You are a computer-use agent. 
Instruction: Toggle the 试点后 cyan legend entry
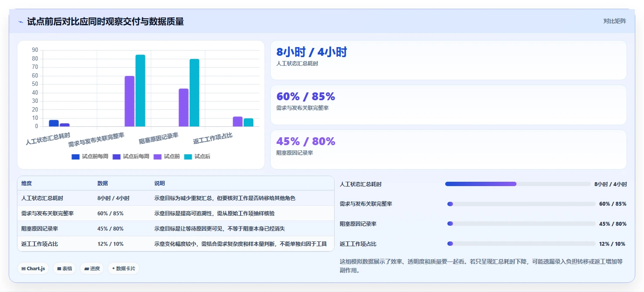(197, 156)
